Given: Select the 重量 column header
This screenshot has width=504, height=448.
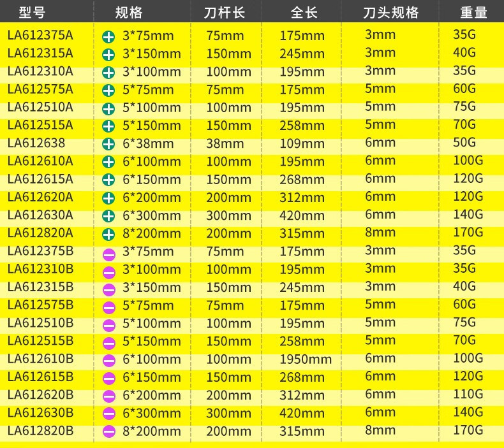Looking at the screenshot, I should click(473, 11).
